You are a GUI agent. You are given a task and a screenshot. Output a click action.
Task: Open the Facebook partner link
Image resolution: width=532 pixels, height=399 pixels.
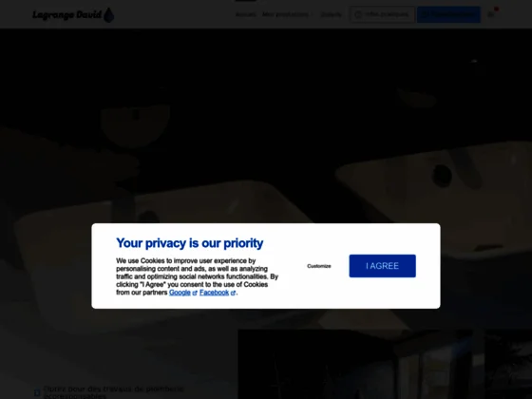point(214,293)
